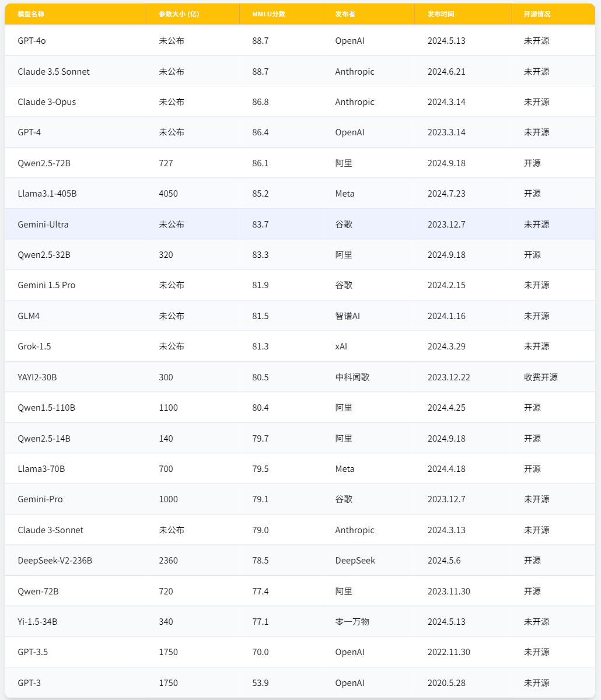Click the 参数大小 (亿) column header
The image size is (601, 700).
(x=179, y=14)
